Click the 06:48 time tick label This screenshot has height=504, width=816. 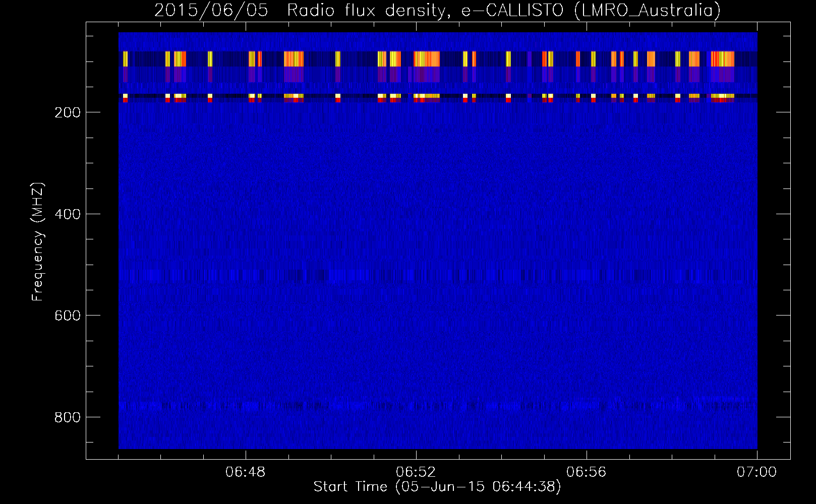246,472
